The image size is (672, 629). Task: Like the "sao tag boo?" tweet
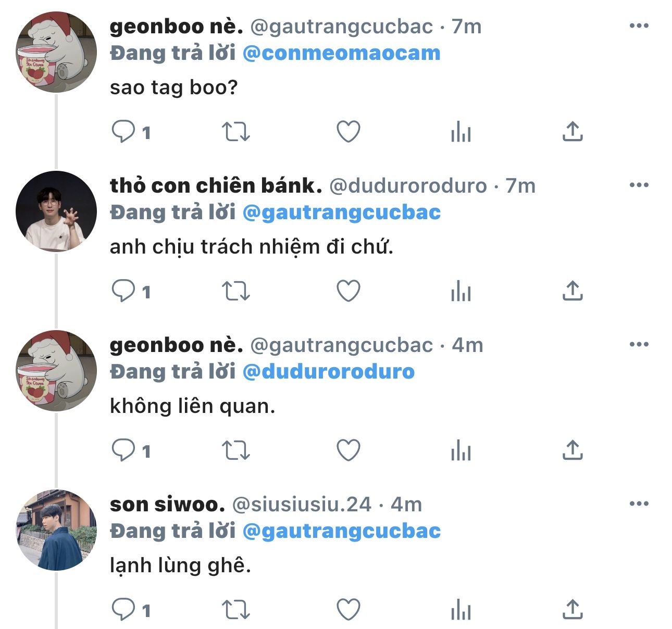(x=349, y=132)
